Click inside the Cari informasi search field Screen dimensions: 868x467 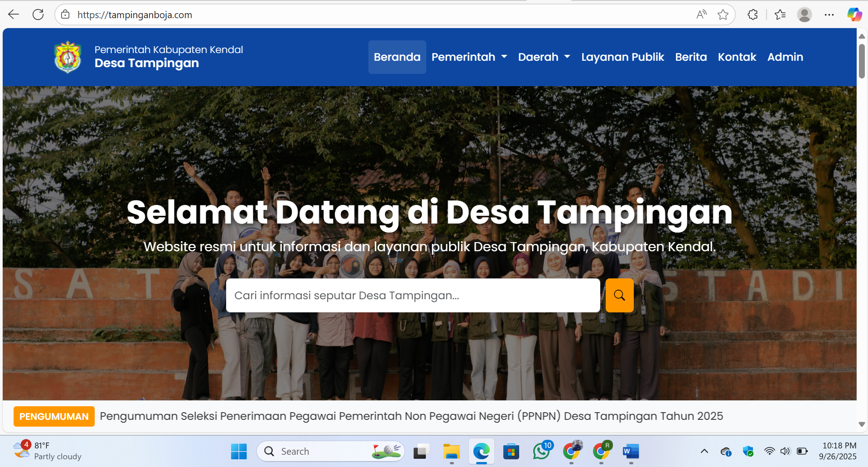(412, 295)
